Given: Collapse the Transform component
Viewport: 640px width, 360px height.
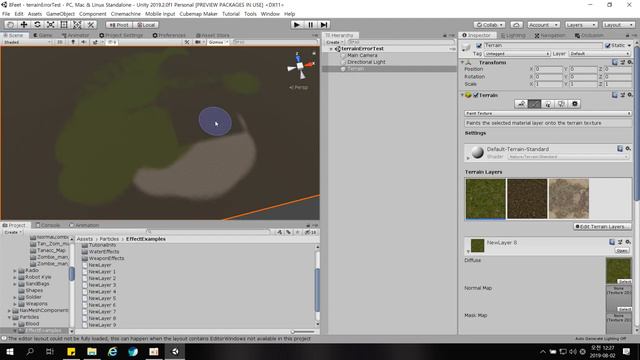Looking at the screenshot, I should coord(462,62).
